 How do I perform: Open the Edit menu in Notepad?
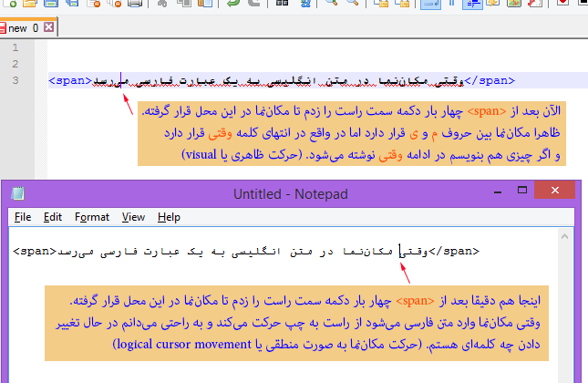[x=53, y=217]
